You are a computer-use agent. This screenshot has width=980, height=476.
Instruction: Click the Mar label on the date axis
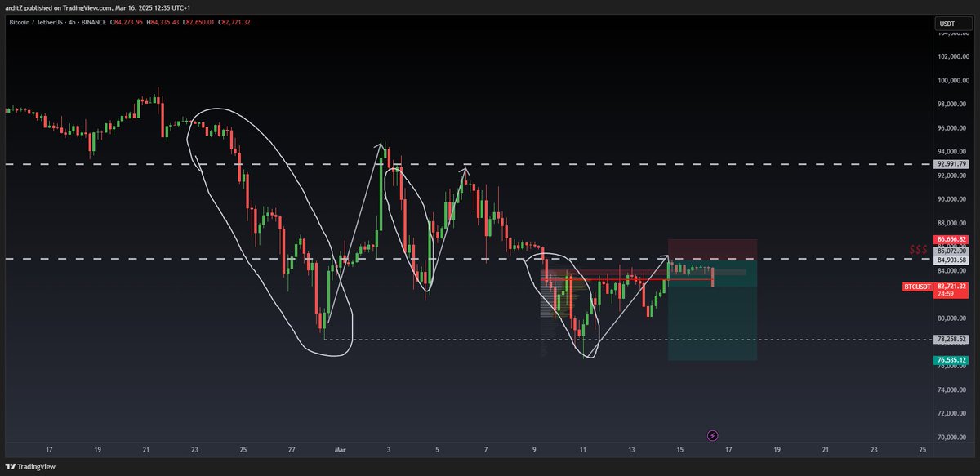pyautogui.click(x=340, y=449)
